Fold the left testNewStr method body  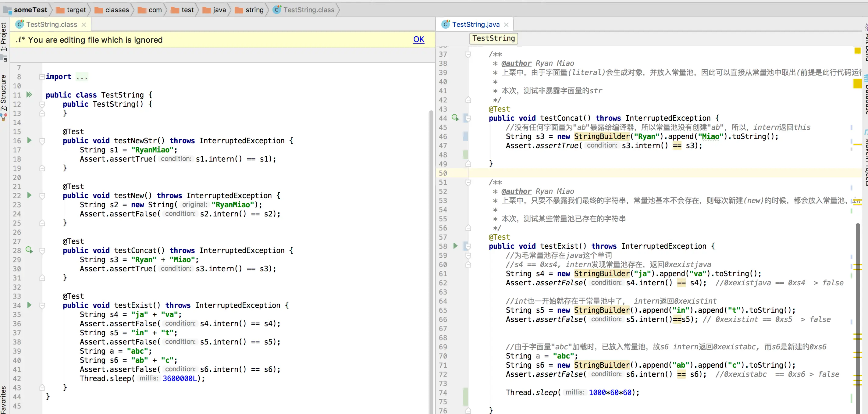[x=42, y=141]
